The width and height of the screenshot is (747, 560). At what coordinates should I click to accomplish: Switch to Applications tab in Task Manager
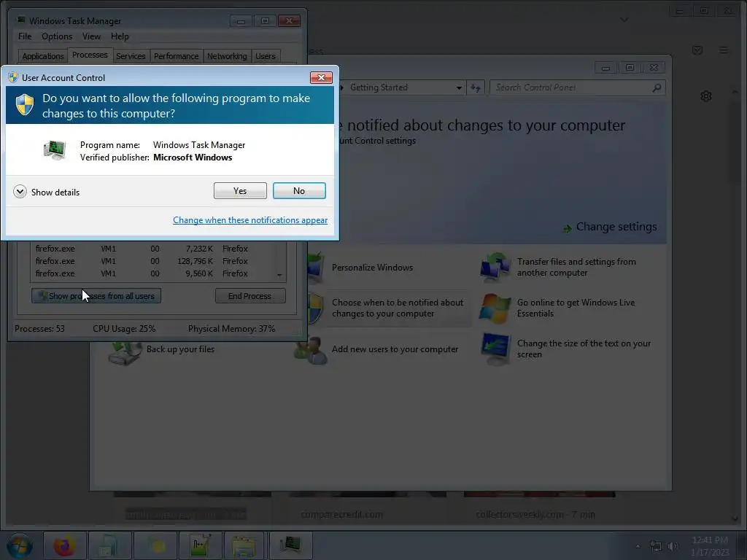pos(43,56)
